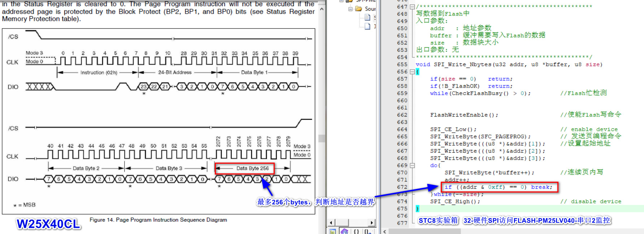
Task: Click 'Instruction (02h)' label in timing diagram
Action: tap(99, 72)
